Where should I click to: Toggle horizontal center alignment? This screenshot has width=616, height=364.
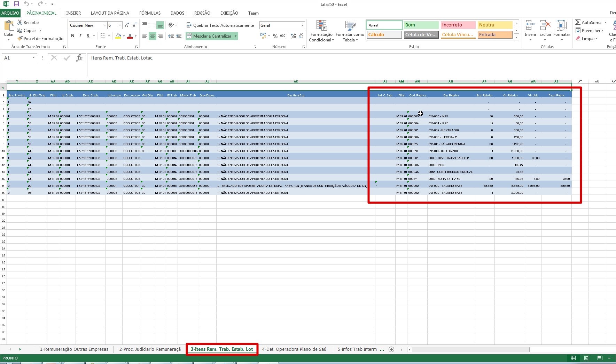tap(153, 36)
